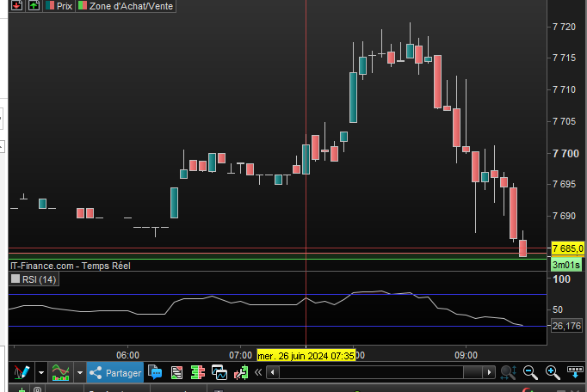Zoom in with the plus magnifier
587x392 pixels.
point(553,372)
